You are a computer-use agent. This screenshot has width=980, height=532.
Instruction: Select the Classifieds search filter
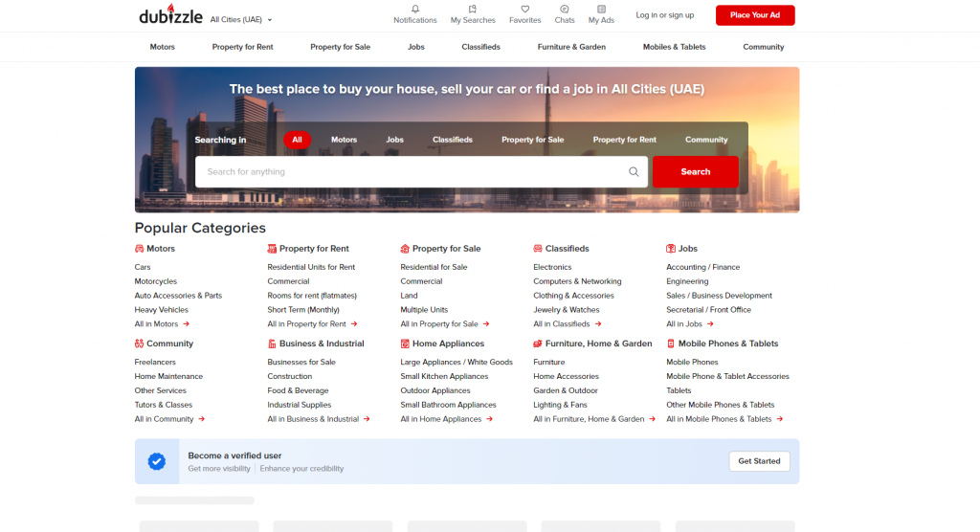453,140
